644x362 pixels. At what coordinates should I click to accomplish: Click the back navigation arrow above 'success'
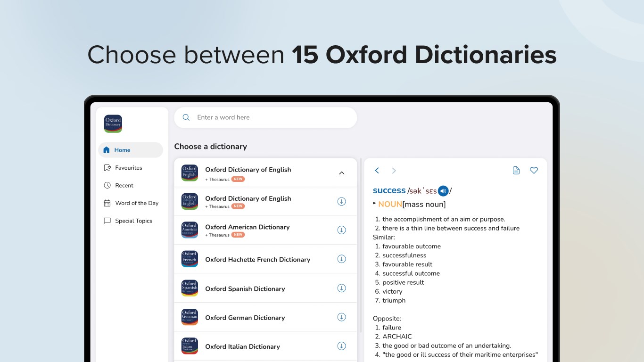pos(377,170)
